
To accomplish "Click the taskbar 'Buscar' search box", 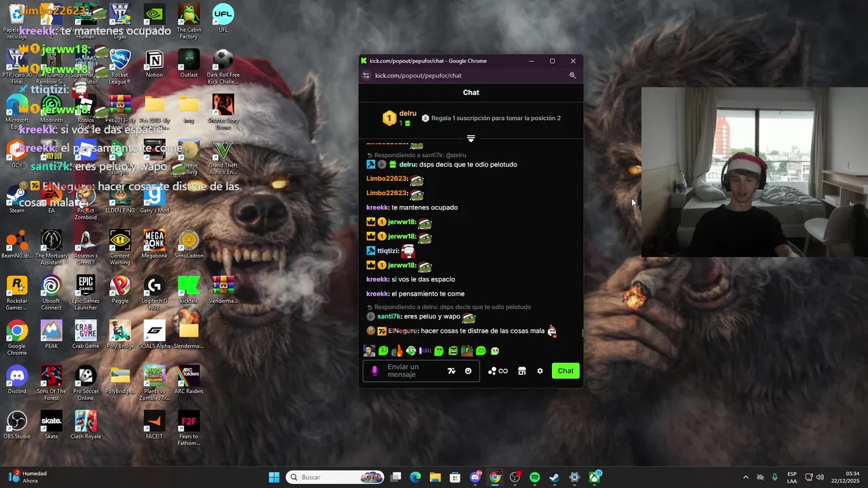I will 335,477.
